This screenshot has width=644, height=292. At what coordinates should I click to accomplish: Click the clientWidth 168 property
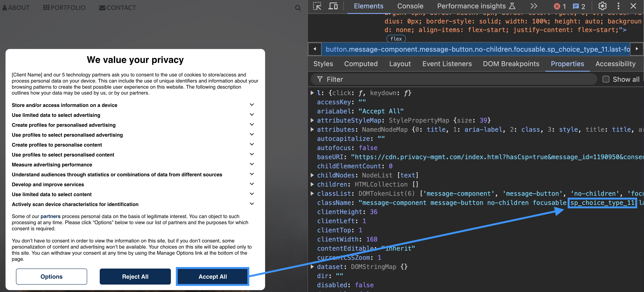347,239
